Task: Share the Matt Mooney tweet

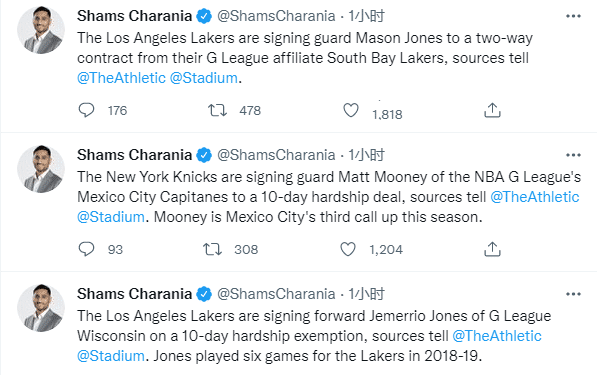Action: point(492,249)
